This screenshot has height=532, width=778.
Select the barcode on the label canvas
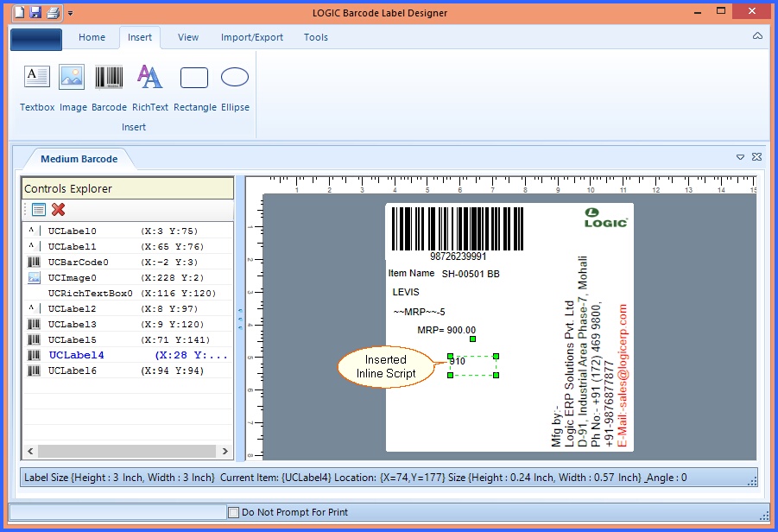457,229
